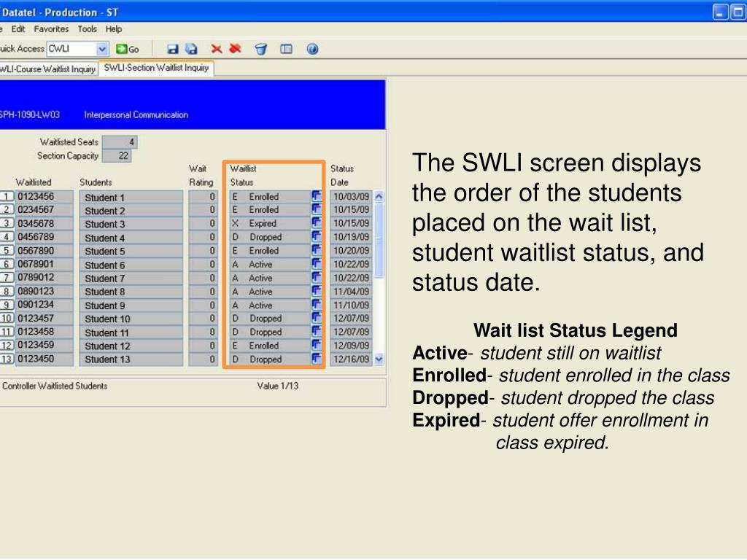
Task: Click waitlisted ID 0678901
Action: [x=44, y=264]
